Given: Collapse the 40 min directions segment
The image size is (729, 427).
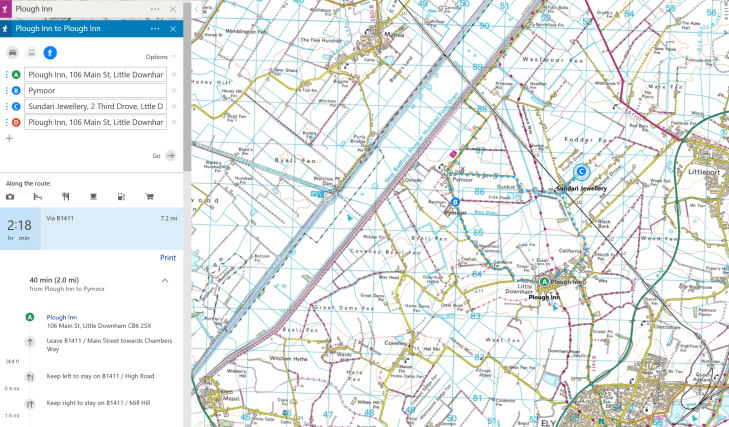Looking at the screenshot, I should [x=165, y=280].
